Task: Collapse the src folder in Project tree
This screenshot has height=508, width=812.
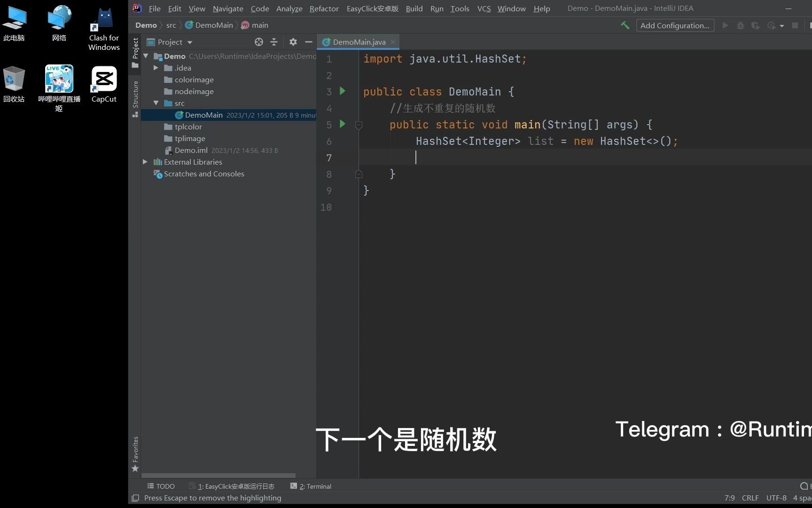Action: point(156,103)
